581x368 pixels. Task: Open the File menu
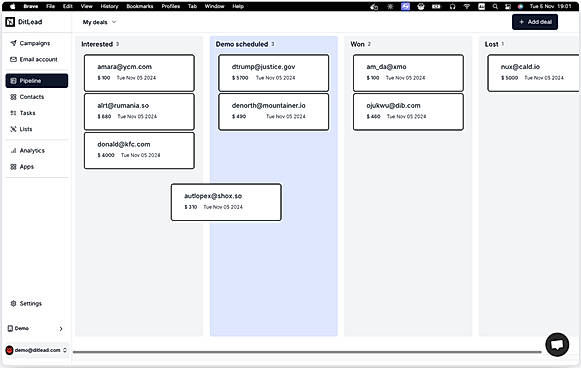click(50, 6)
